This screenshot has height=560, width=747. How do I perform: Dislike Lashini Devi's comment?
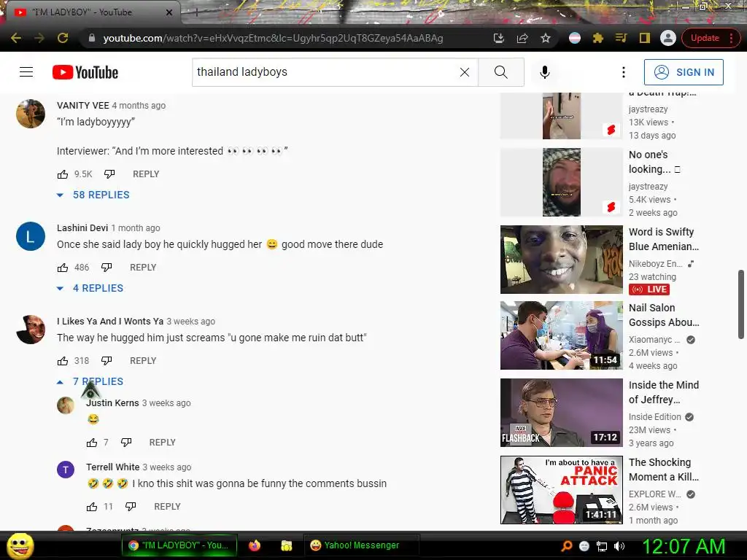(107, 268)
